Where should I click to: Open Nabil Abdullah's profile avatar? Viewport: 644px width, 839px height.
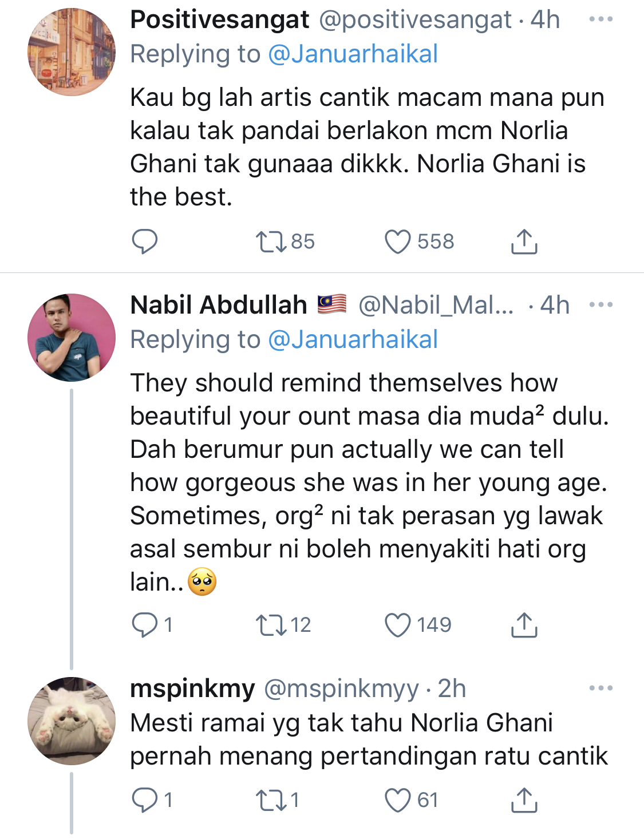(x=72, y=338)
